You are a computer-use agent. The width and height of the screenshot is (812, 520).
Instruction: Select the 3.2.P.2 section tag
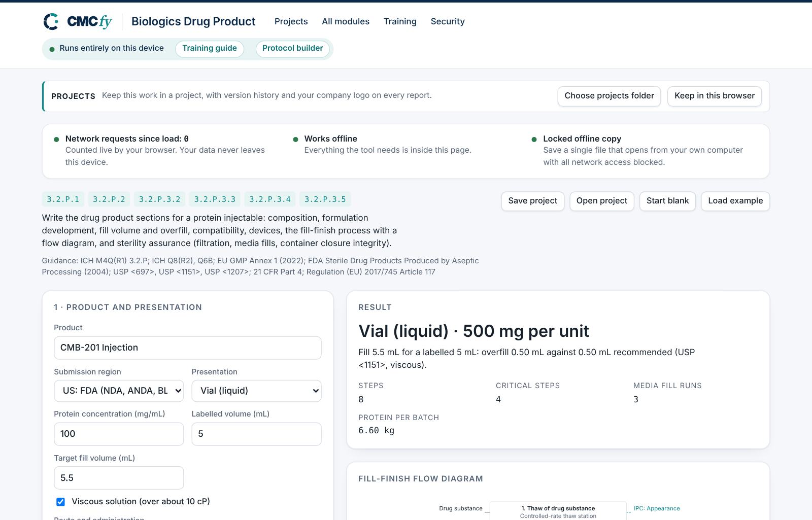(109, 199)
